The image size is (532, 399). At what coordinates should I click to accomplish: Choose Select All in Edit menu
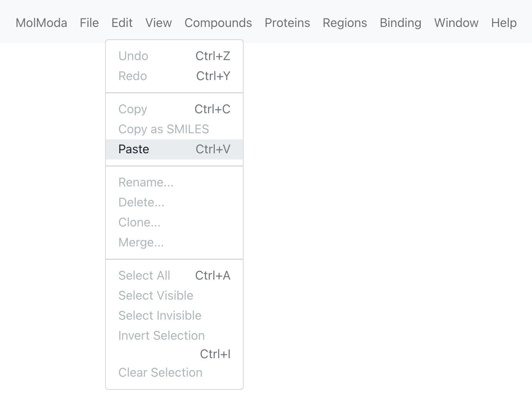174,275
